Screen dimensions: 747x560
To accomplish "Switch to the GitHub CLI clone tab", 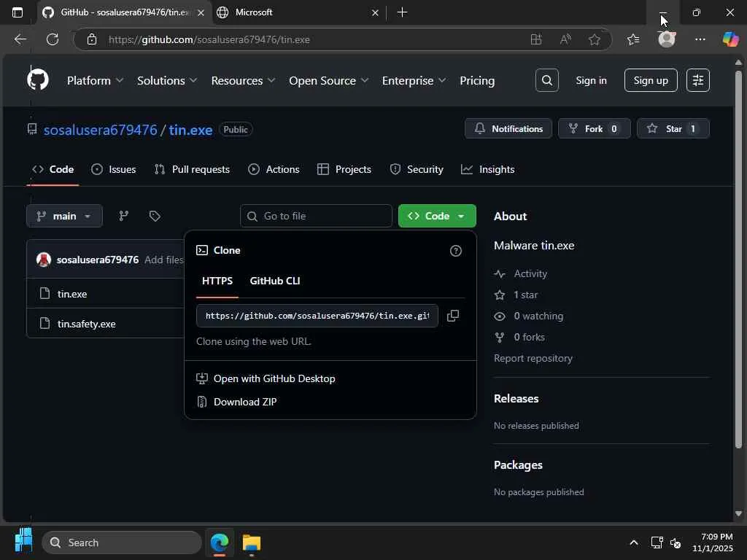I will [275, 281].
